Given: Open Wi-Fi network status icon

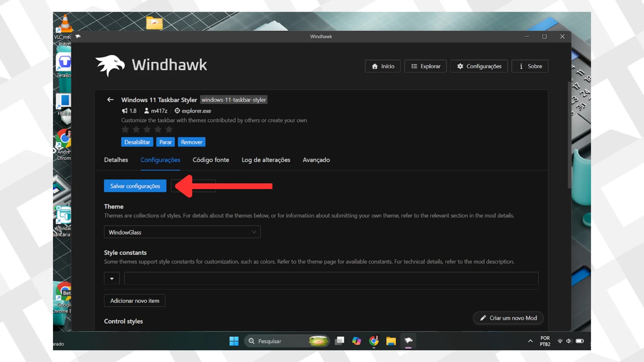Looking at the screenshot, I should (x=560, y=341).
